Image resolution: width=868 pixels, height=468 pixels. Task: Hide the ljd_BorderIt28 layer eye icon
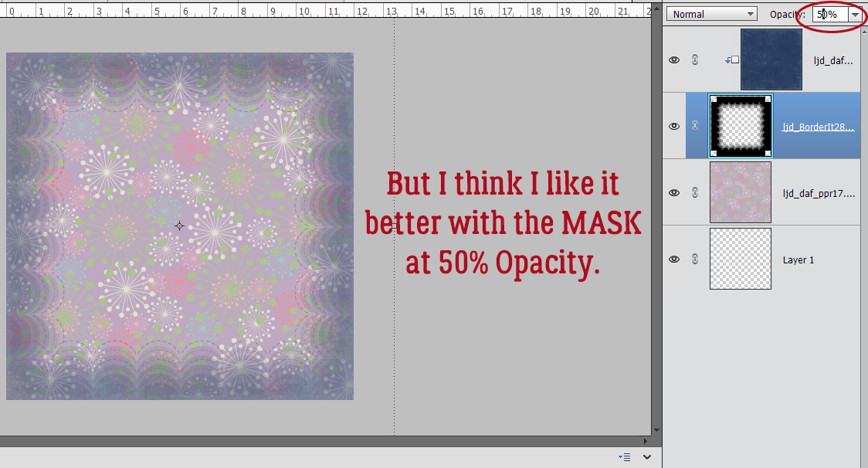click(x=673, y=127)
